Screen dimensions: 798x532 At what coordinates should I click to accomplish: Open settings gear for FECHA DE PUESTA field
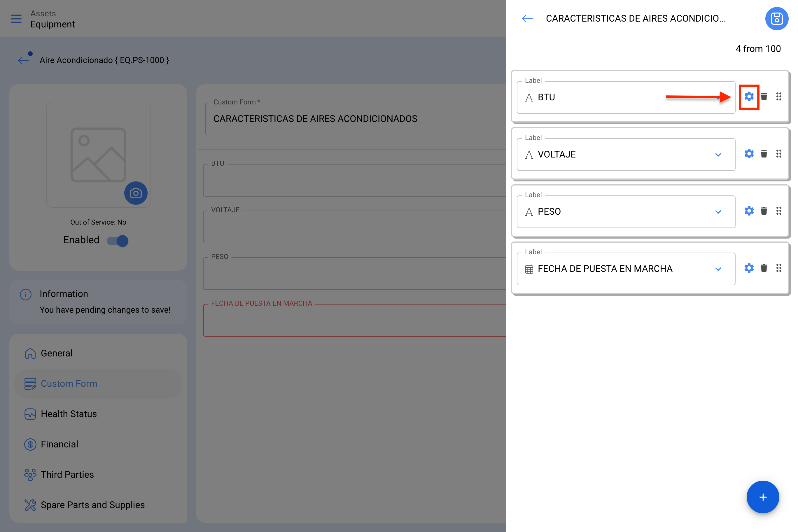point(749,268)
